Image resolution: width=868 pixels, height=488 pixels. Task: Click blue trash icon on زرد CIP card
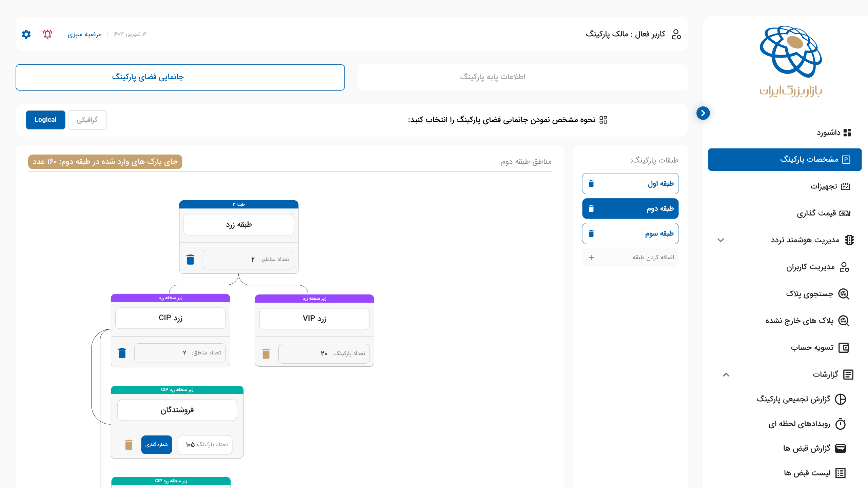click(x=122, y=353)
